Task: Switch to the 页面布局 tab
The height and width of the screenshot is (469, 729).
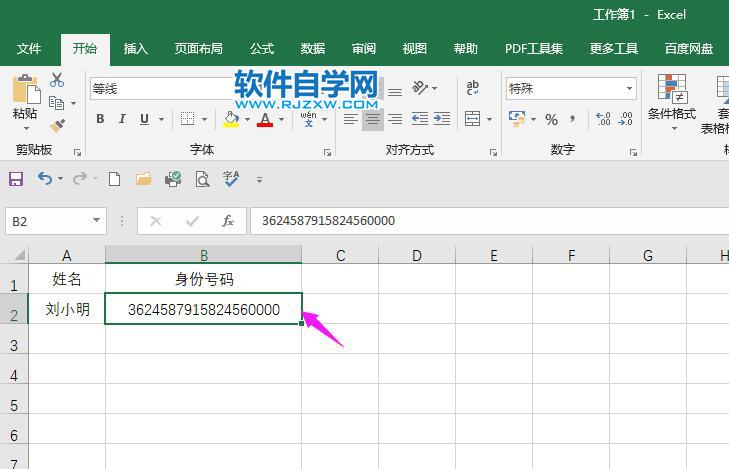Action: [199, 48]
